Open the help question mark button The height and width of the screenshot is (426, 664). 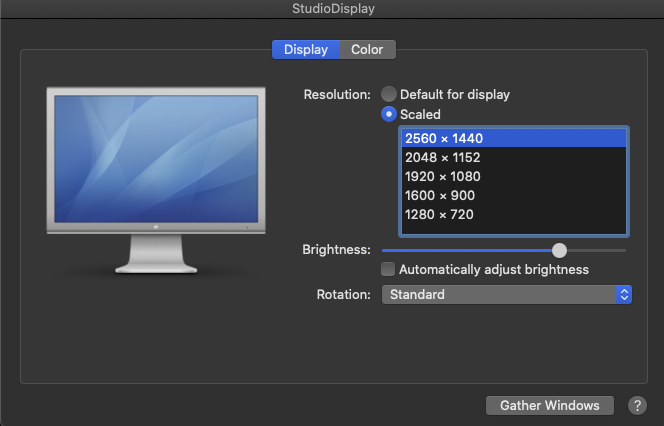click(x=637, y=405)
